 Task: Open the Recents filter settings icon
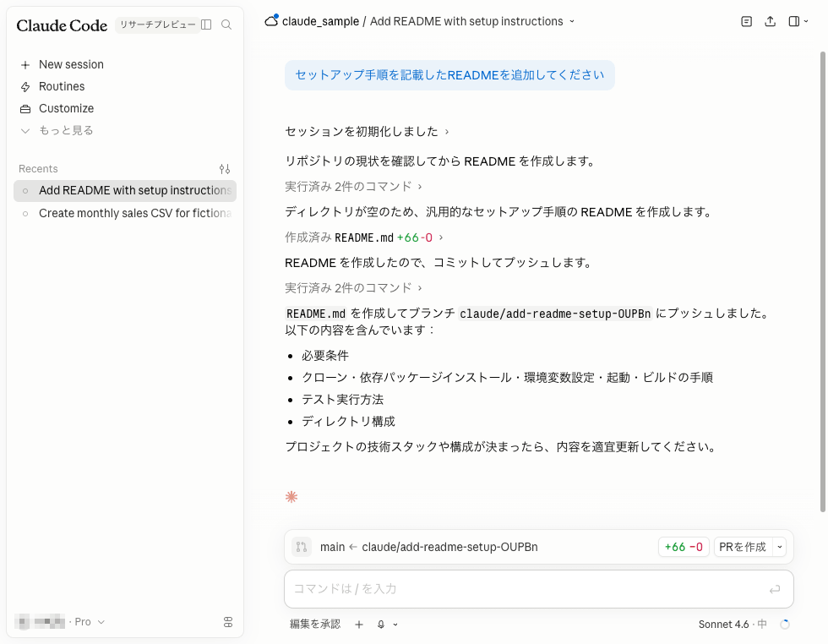tap(225, 169)
